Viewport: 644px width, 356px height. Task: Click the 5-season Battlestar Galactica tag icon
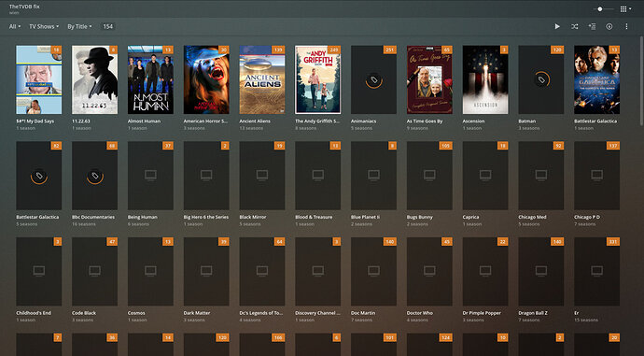pos(39,176)
